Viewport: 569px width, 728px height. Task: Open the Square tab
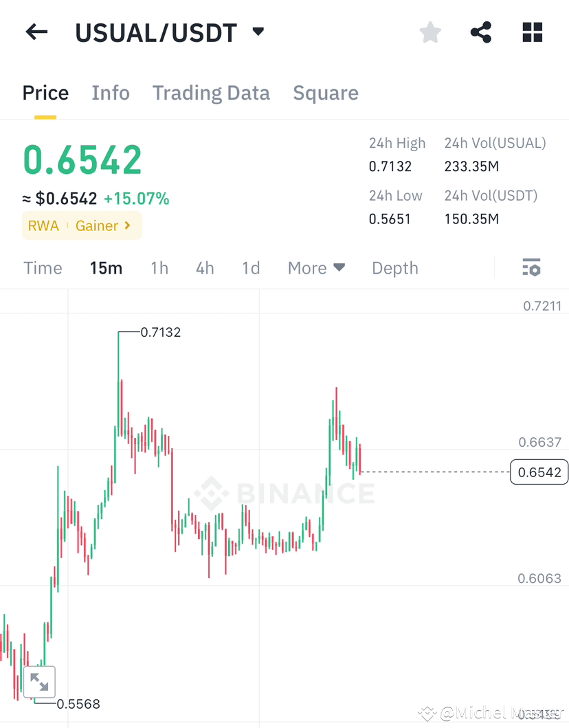[x=326, y=93]
